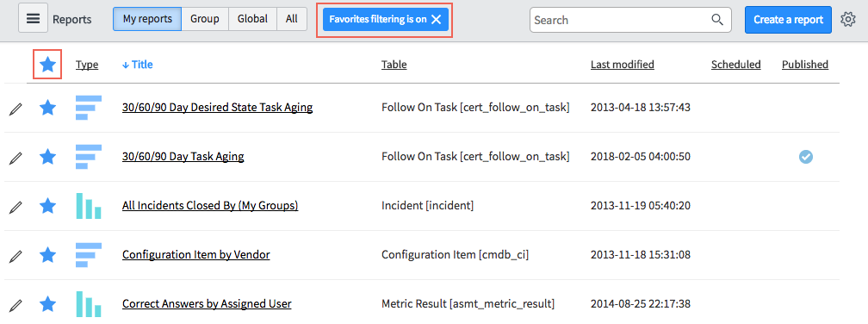
Task: Sort by the Type column header
Action: click(87, 65)
